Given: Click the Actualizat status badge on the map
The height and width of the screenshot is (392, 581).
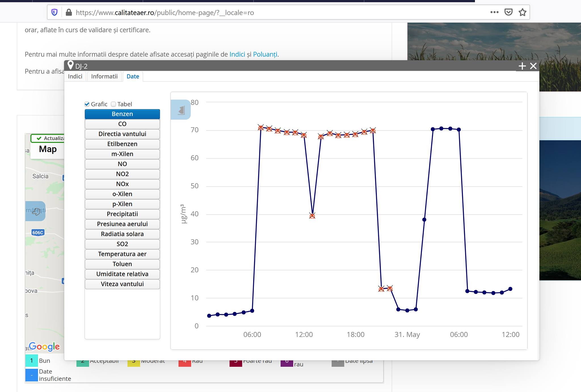Looking at the screenshot, I should coord(48,138).
